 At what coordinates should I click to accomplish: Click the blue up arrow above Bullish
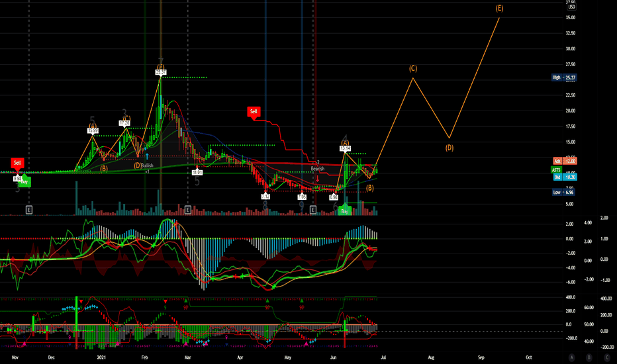click(147, 156)
